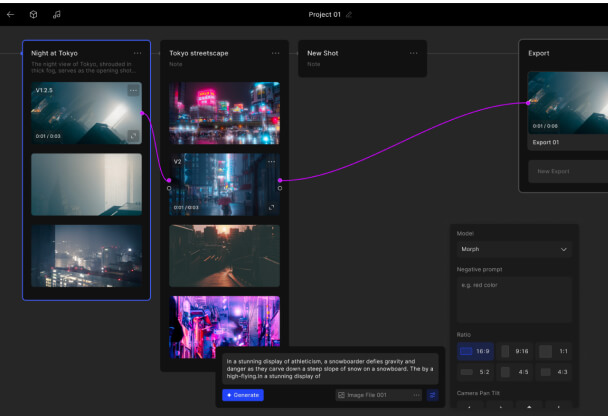This screenshot has height=418, width=608.
Task: Open more options on Image File 001 chip
Action: click(416, 395)
